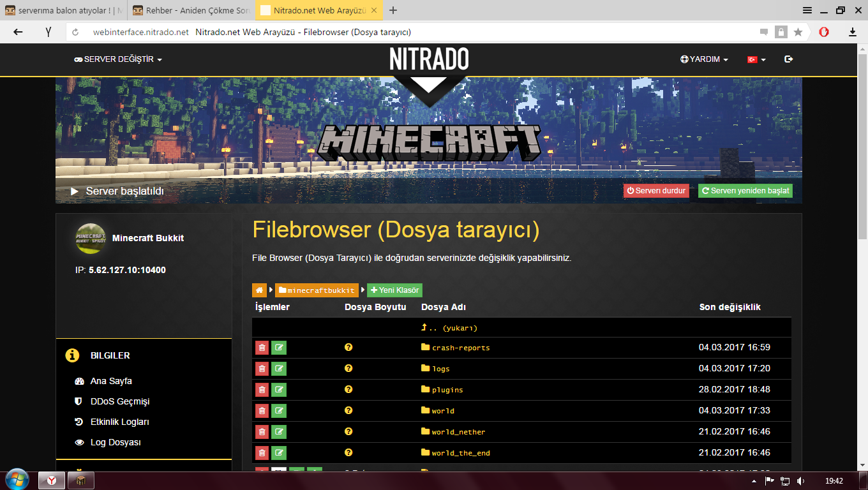The width and height of the screenshot is (868, 490).
Task: Click the Minecraft taskbar icon
Action: [x=81, y=480]
